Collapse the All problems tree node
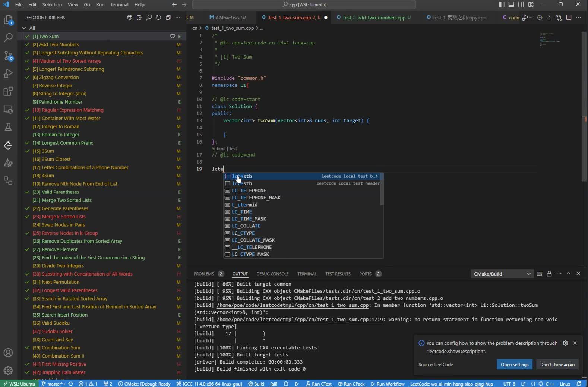 coord(25,28)
